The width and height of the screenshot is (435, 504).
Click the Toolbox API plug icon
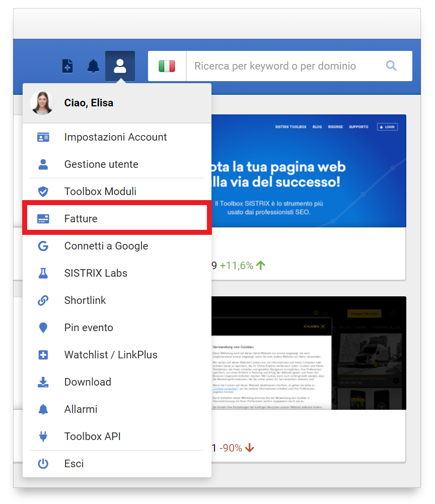coord(43,436)
